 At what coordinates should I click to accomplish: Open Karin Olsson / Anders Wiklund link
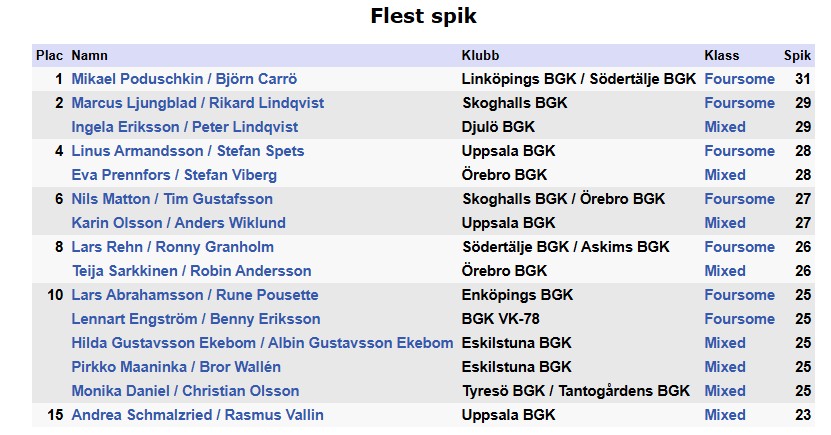pyautogui.click(x=178, y=223)
